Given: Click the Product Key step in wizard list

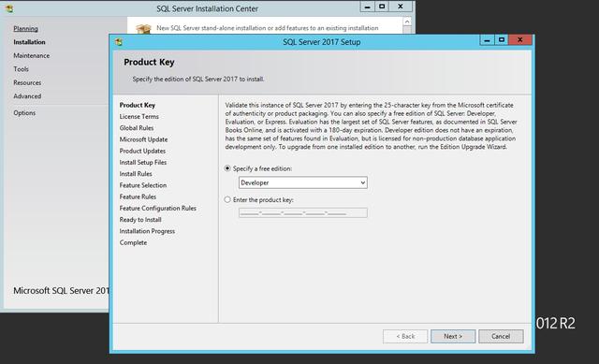Looking at the screenshot, I should tap(138, 105).
